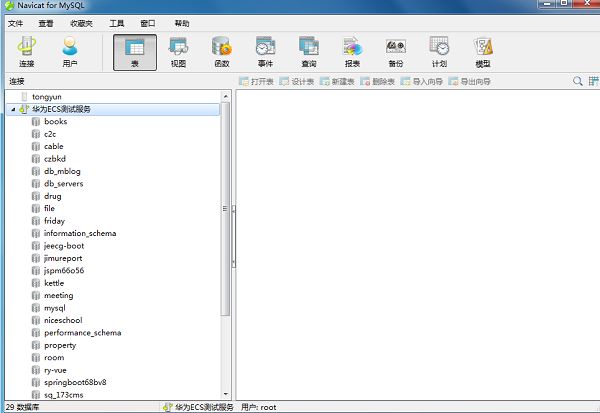Click the tree scrollbar up arrow
The image size is (600, 413).
pyautogui.click(x=225, y=96)
